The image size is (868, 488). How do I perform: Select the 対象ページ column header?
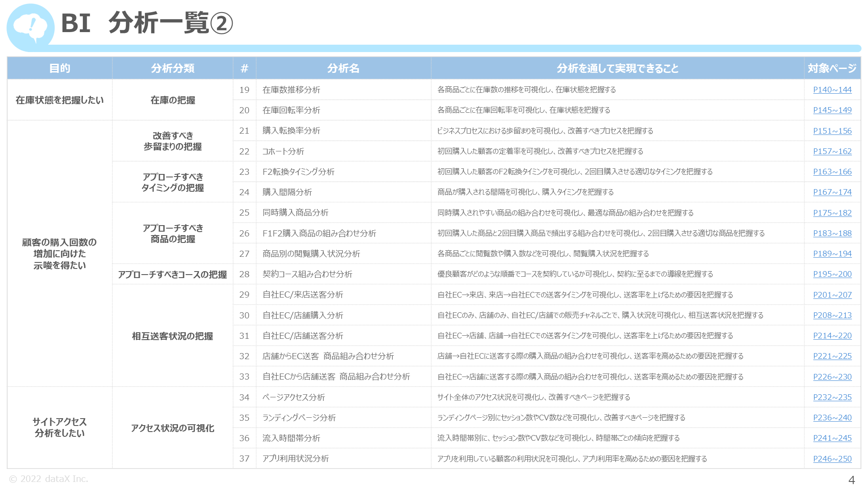click(x=832, y=68)
